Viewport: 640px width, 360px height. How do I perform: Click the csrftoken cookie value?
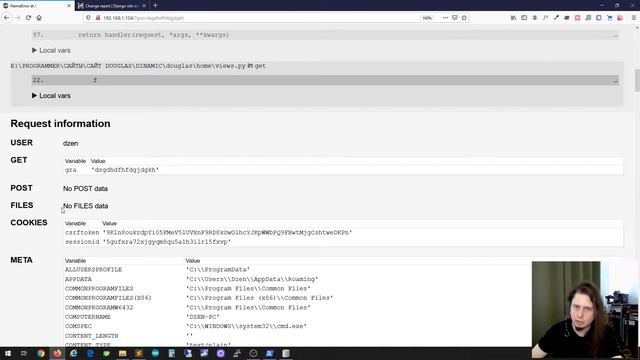(x=227, y=232)
